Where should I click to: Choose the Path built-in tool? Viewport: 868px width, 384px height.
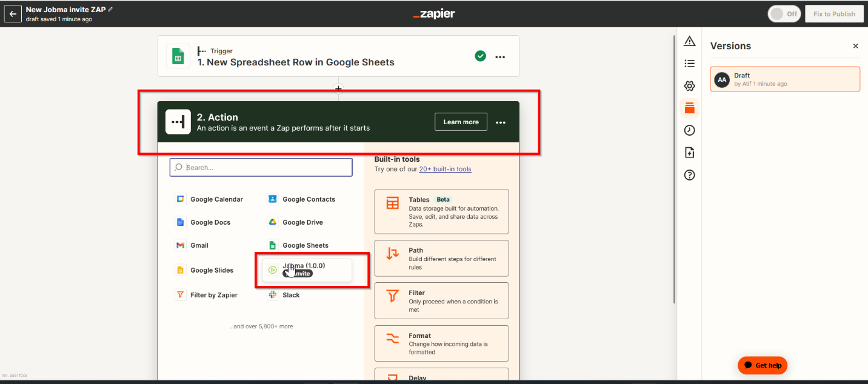[x=441, y=259]
